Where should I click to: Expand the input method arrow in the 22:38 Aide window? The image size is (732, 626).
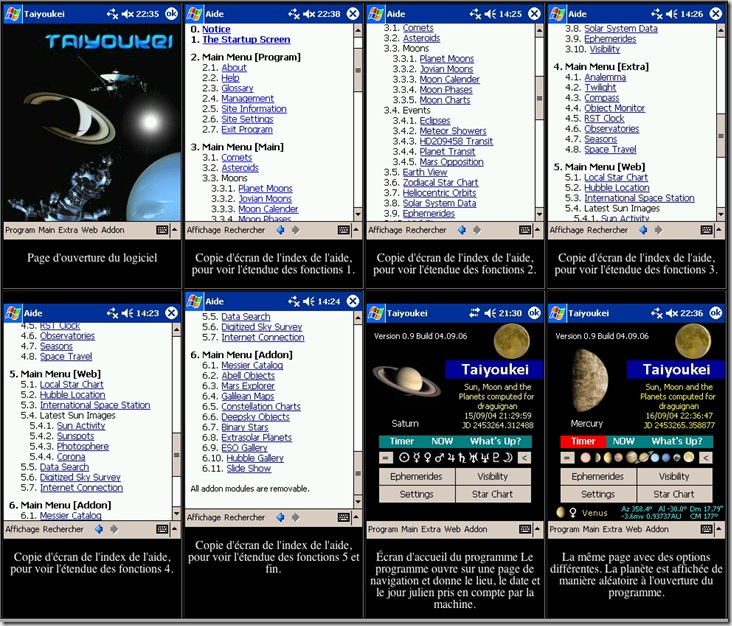click(x=356, y=230)
